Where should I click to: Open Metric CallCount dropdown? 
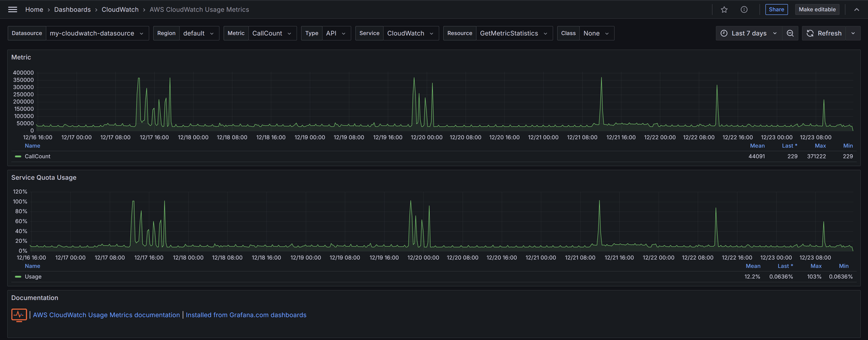[x=273, y=34]
